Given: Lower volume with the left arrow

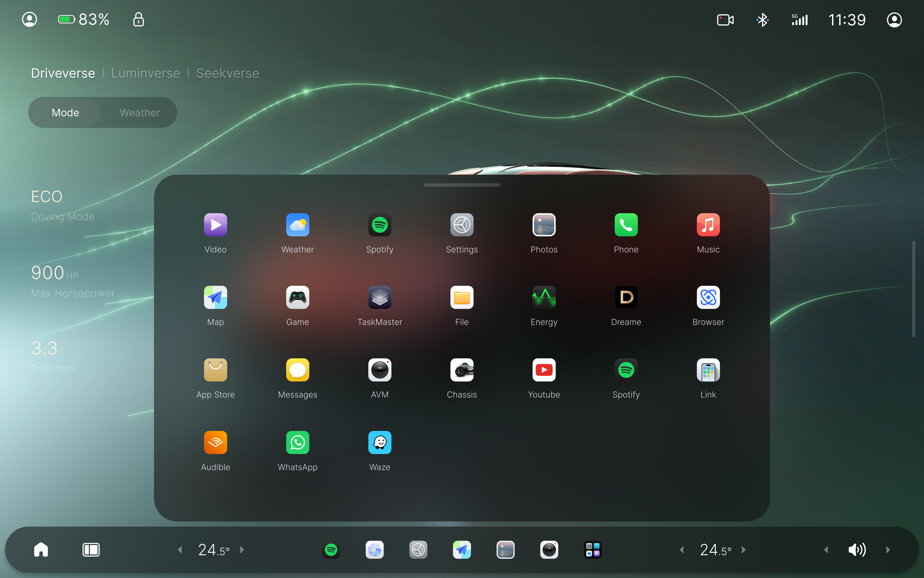Looking at the screenshot, I should click(x=826, y=550).
